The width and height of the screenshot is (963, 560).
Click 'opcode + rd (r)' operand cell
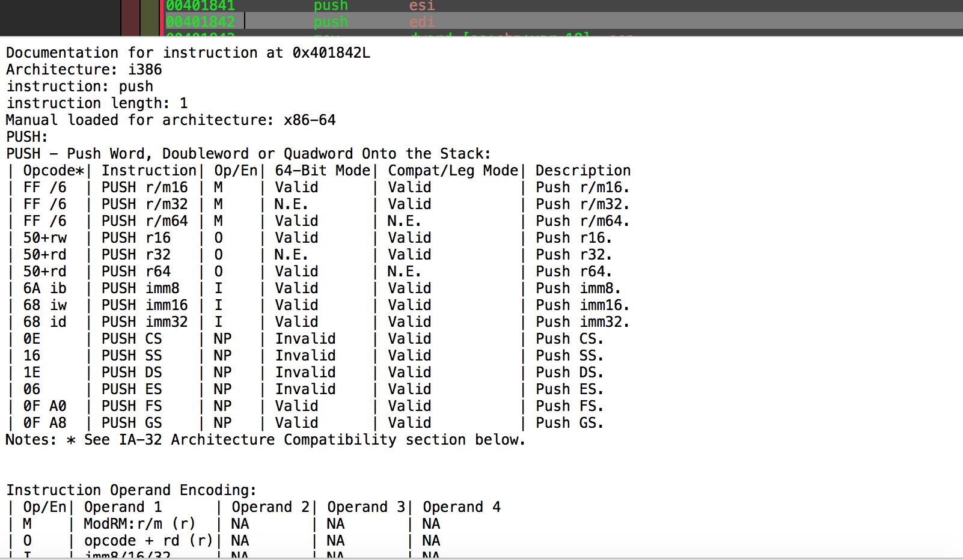tap(148, 541)
